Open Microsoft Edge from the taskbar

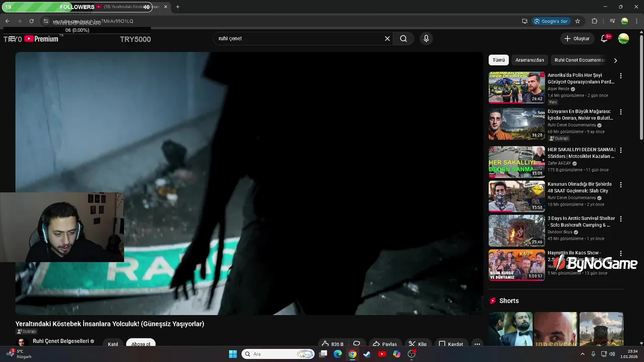point(338,354)
